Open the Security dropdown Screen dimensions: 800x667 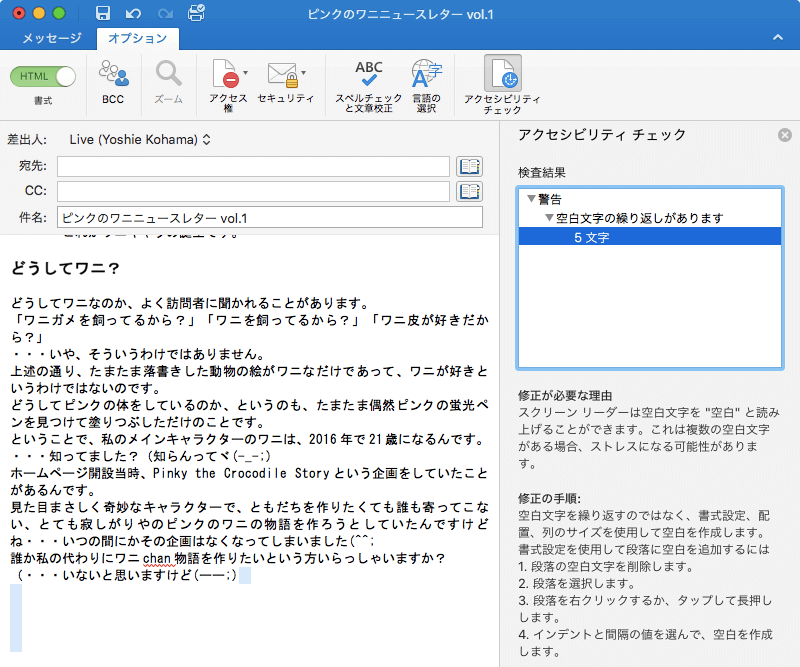point(286,80)
